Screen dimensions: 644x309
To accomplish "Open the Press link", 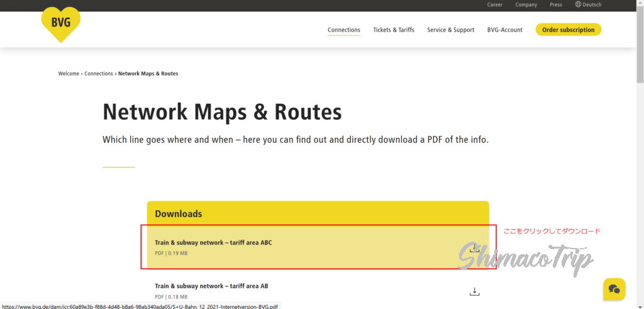I will pos(555,5).
